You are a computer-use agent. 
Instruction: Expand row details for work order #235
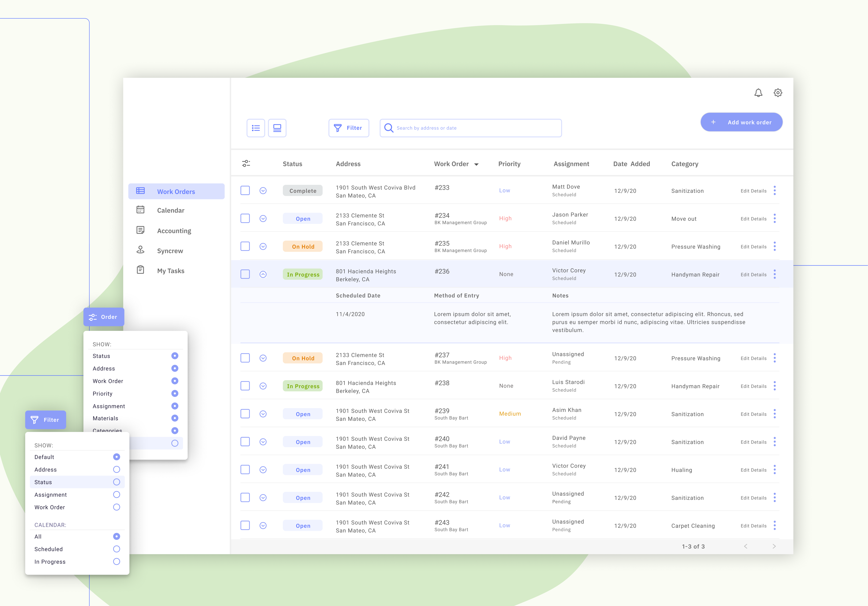pos(263,246)
